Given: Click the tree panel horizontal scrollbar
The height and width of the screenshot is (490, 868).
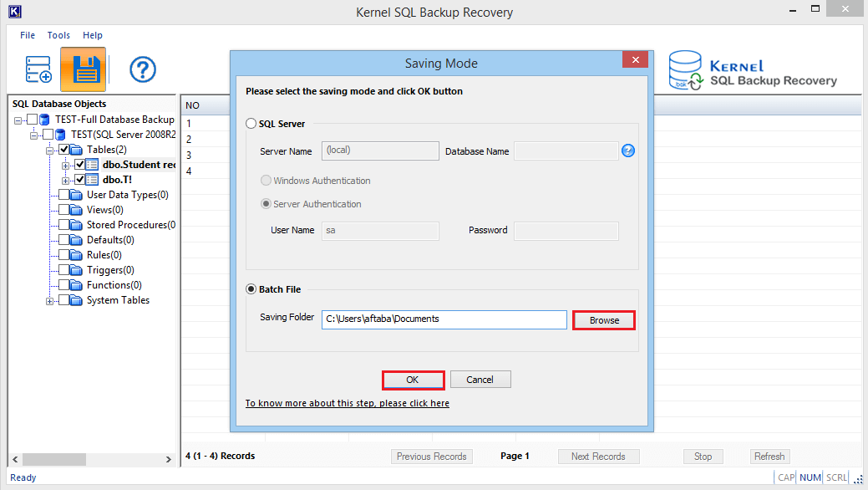Looking at the screenshot, I should [92, 459].
